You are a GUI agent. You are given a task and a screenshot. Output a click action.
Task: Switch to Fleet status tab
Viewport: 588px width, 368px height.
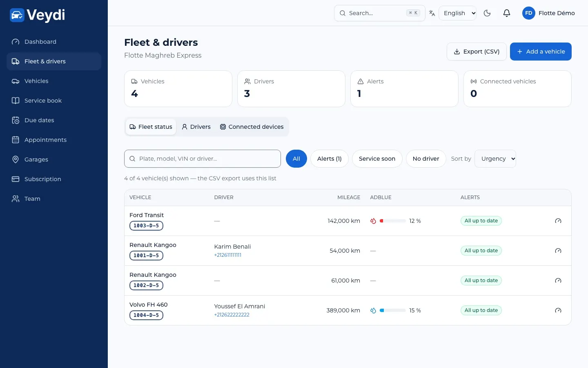click(x=151, y=127)
